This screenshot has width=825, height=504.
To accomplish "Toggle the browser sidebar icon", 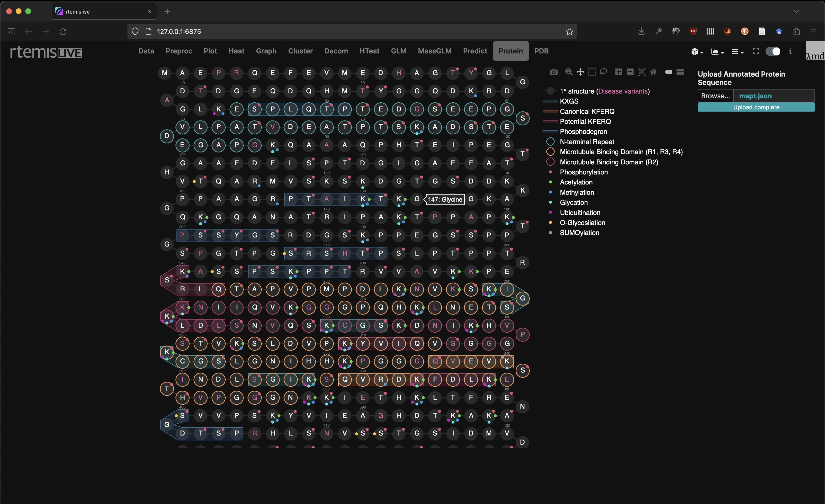I will (x=11, y=31).
